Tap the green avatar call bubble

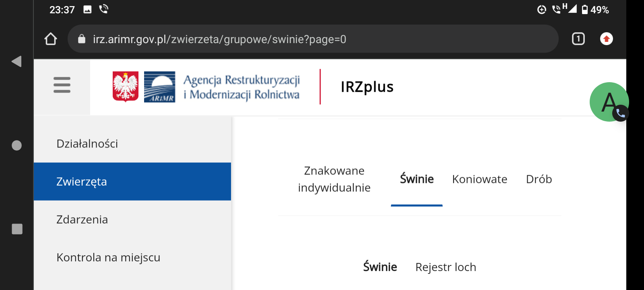(609, 102)
